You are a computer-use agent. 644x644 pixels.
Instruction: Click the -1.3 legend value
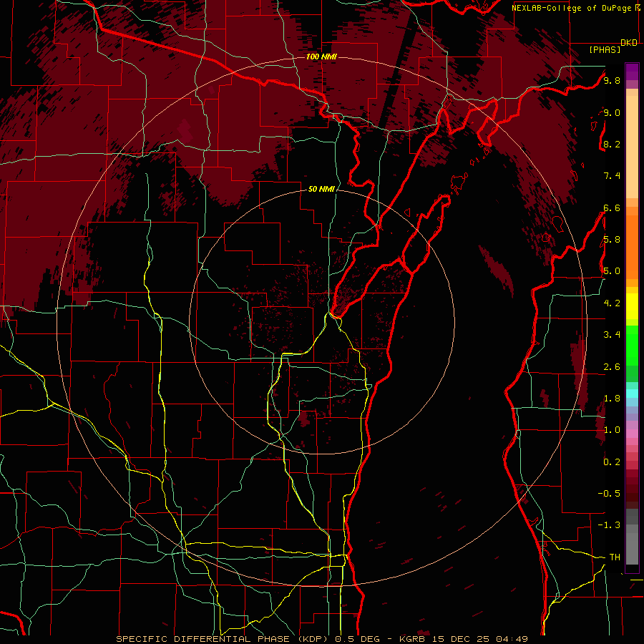click(x=609, y=525)
